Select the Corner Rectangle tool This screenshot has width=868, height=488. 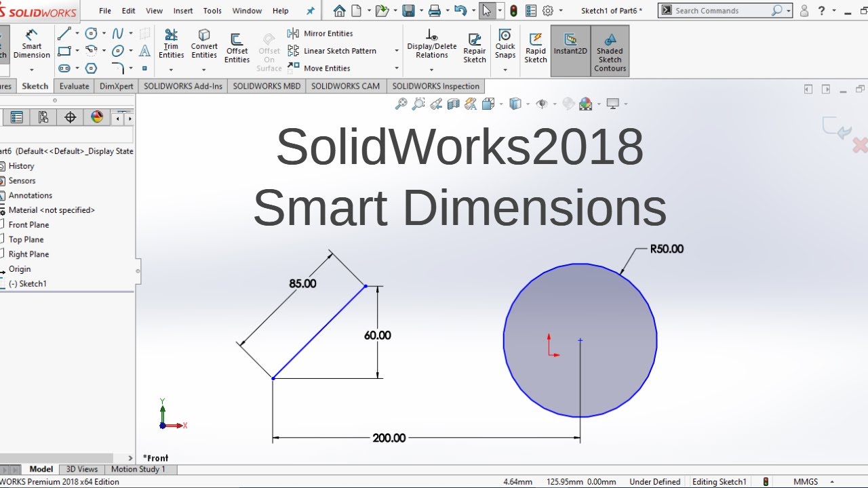coord(64,51)
